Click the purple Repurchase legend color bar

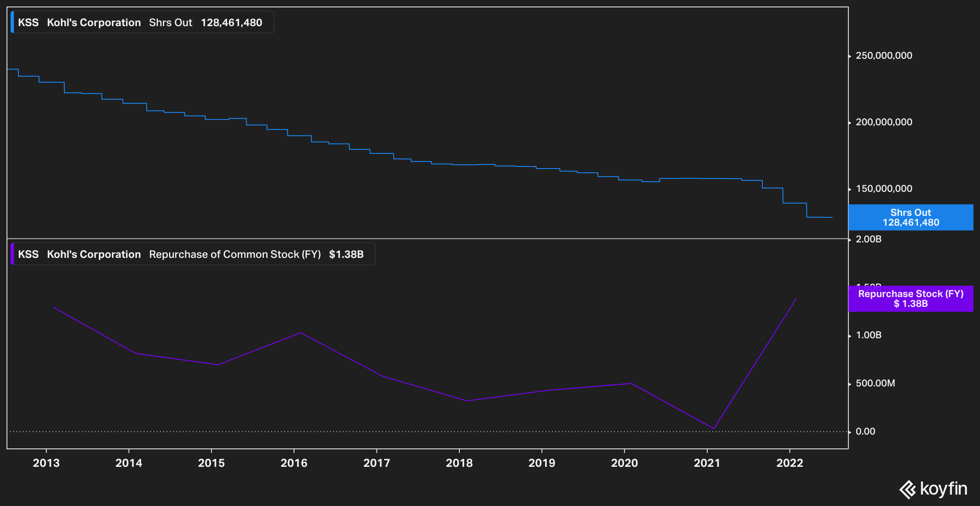(x=12, y=254)
